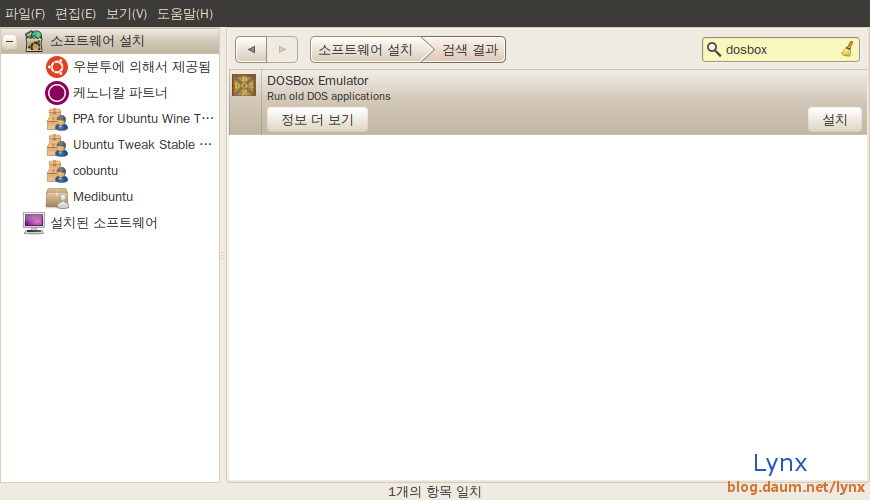Click the DOSBox Emulator application icon
This screenshot has height=500, width=870.
pos(244,85)
